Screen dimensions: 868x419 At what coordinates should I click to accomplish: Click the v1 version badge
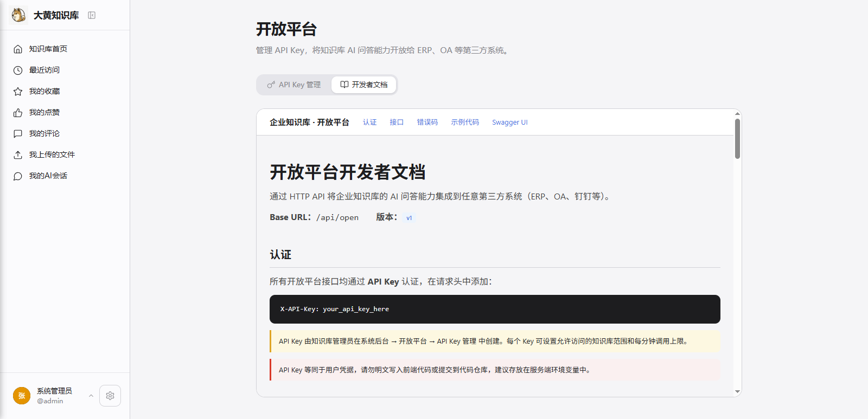[x=409, y=218]
